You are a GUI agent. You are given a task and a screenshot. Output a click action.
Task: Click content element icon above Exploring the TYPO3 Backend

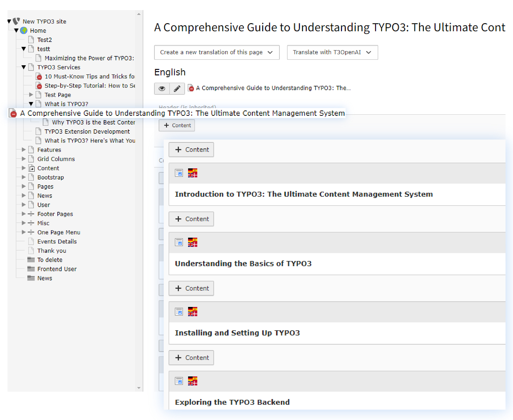pyautogui.click(x=179, y=381)
